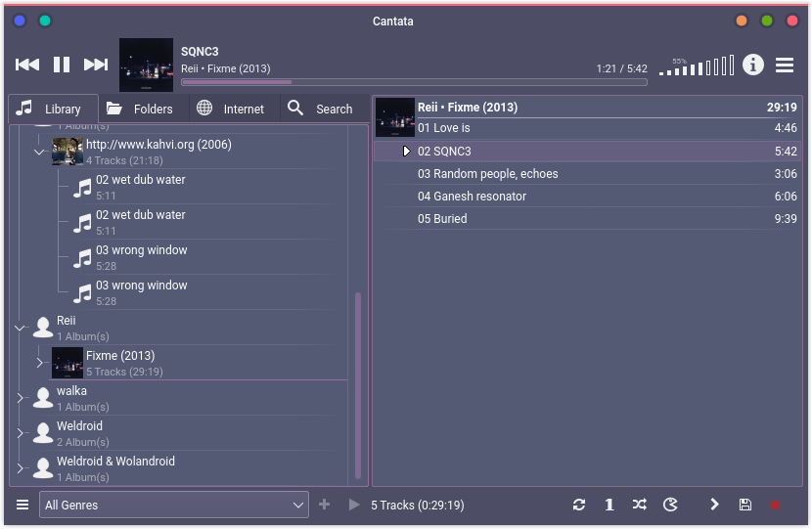
Task: Switch to the Internet tab
Action: (235, 109)
